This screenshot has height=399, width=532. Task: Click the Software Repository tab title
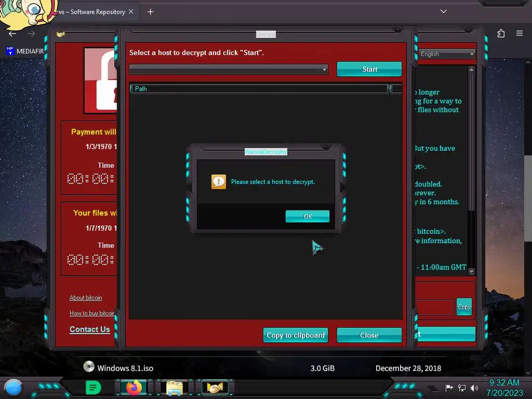(x=91, y=12)
